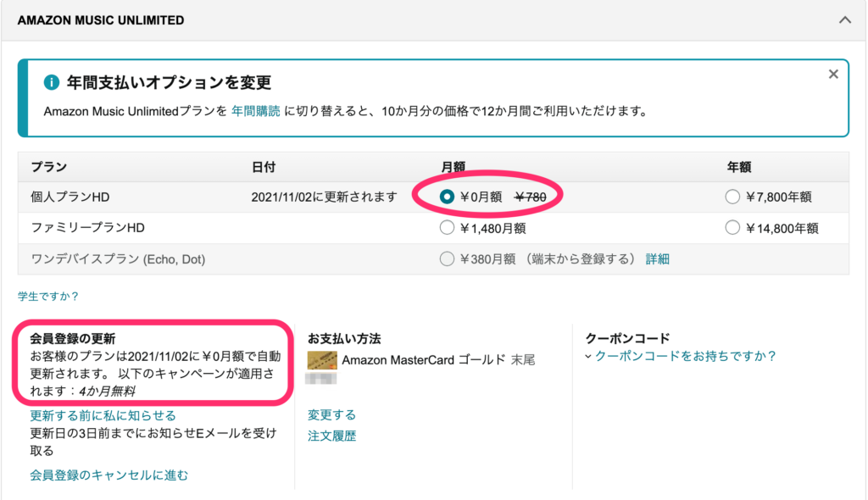Select 個人プランHD ¥0月額 radio button
The height and width of the screenshot is (500, 868).
pyautogui.click(x=447, y=197)
